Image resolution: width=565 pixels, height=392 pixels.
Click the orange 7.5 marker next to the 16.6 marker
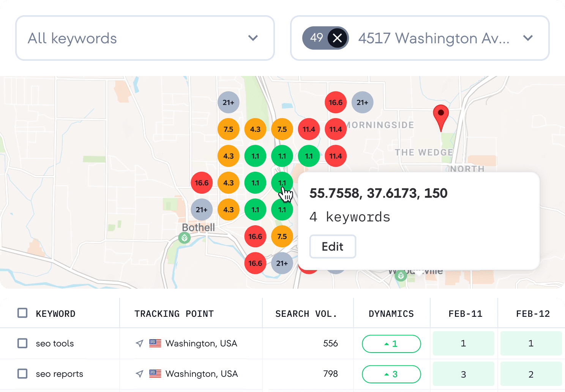(x=282, y=237)
